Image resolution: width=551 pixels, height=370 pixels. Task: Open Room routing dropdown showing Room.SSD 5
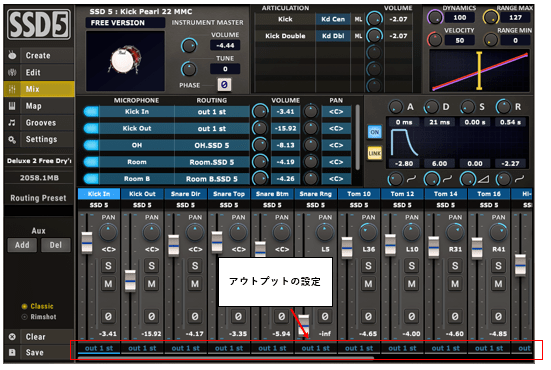coord(212,162)
